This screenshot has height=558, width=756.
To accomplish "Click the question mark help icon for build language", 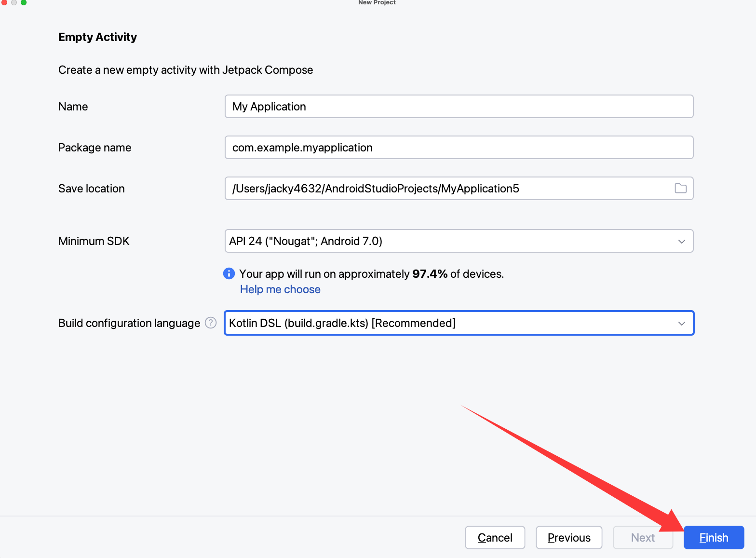I will coord(211,323).
